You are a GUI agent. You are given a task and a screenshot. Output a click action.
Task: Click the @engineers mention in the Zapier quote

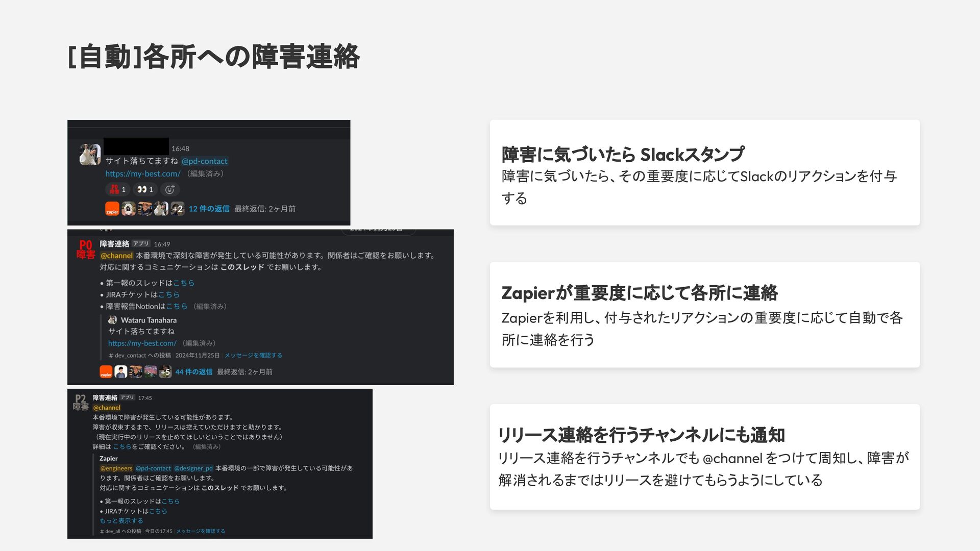116,468
